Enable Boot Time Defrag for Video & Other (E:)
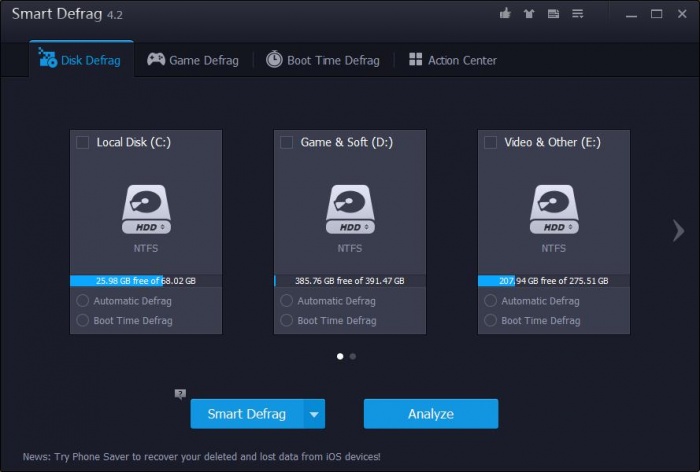 (x=490, y=320)
